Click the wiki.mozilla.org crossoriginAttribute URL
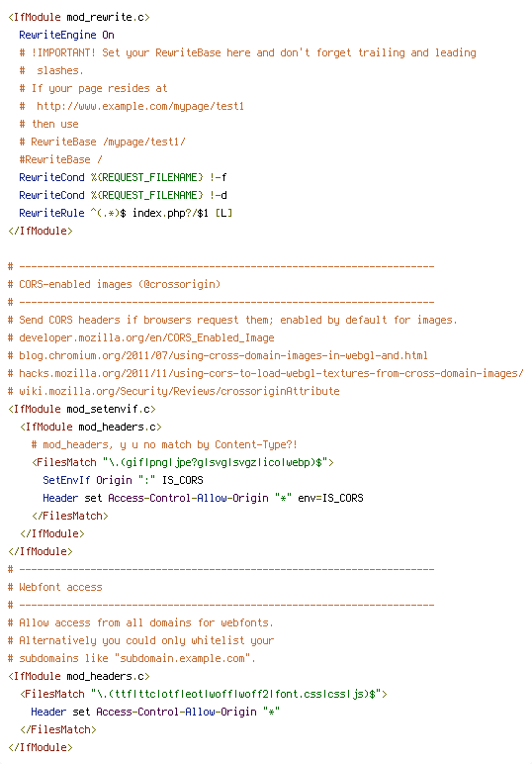 pyautogui.click(x=179, y=391)
